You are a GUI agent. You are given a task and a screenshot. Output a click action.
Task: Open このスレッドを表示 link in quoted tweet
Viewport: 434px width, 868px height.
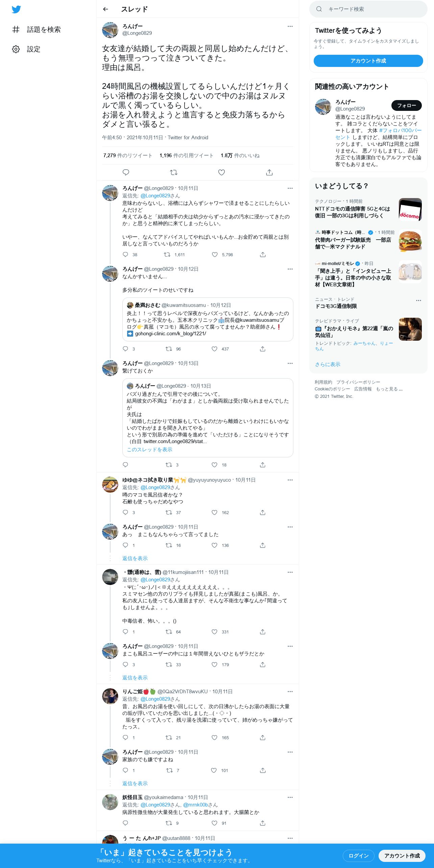point(149,450)
